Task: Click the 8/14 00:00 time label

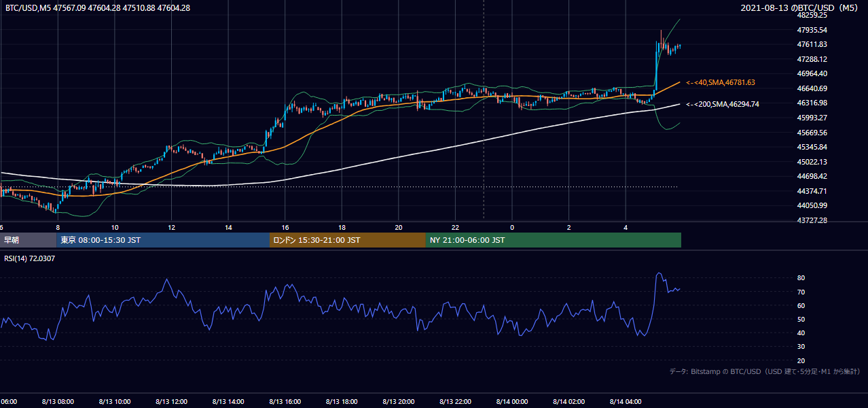Action: (x=511, y=402)
